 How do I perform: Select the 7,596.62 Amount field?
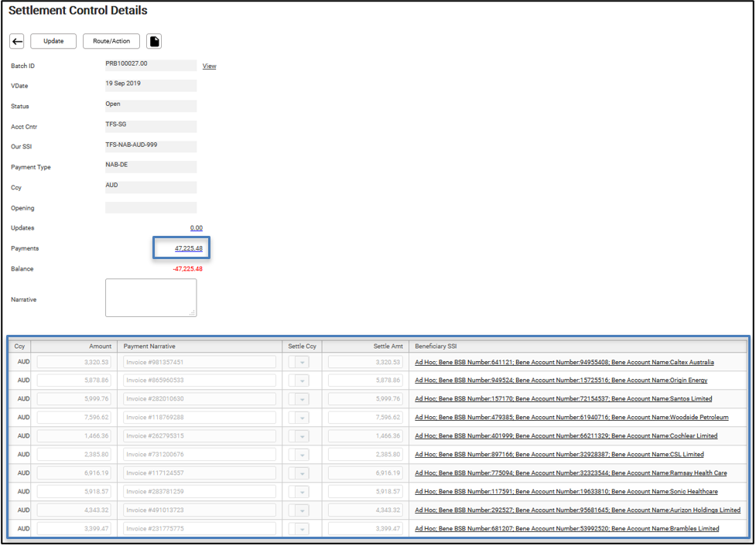click(74, 418)
